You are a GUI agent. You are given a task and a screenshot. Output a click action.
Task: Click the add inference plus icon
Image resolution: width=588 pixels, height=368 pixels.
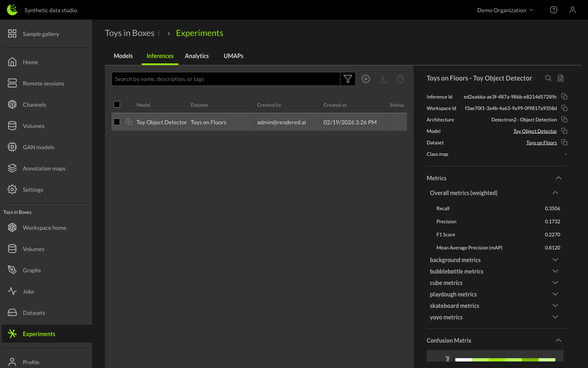pos(366,79)
